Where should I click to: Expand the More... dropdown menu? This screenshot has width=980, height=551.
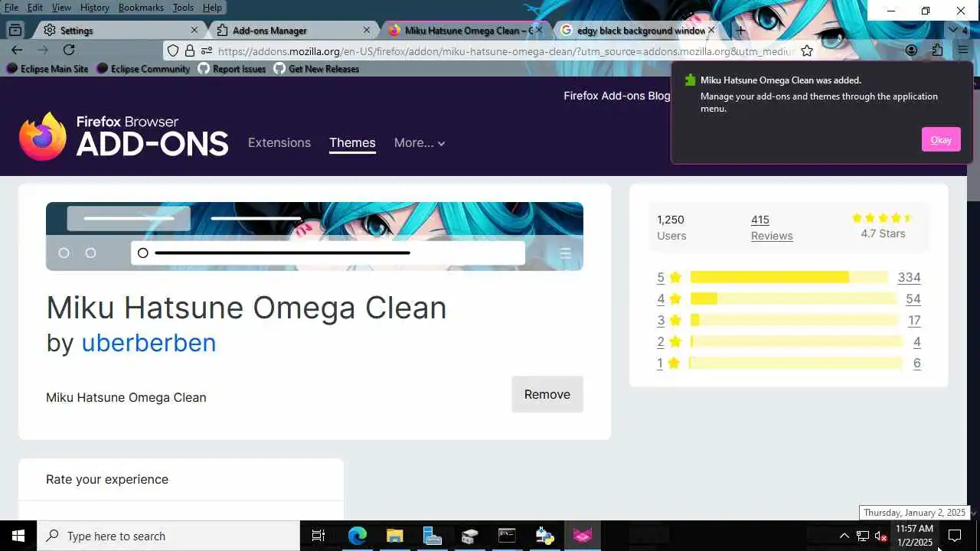click(419, 142)
